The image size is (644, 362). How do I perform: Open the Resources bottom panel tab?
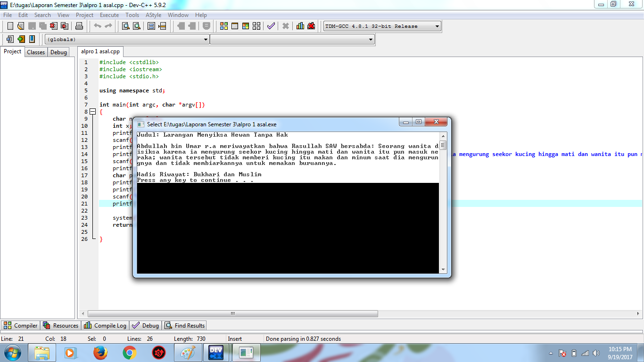point(61,325)
